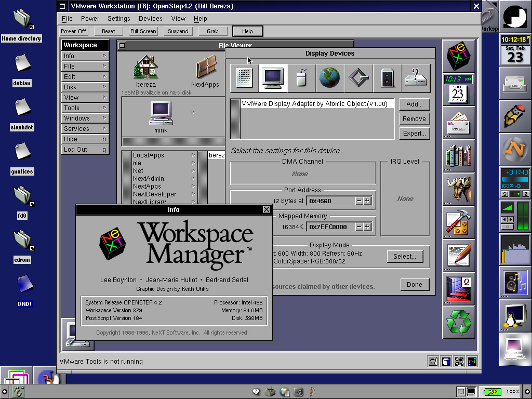Click the bereza house icon in File Viewer

[146, 67]
